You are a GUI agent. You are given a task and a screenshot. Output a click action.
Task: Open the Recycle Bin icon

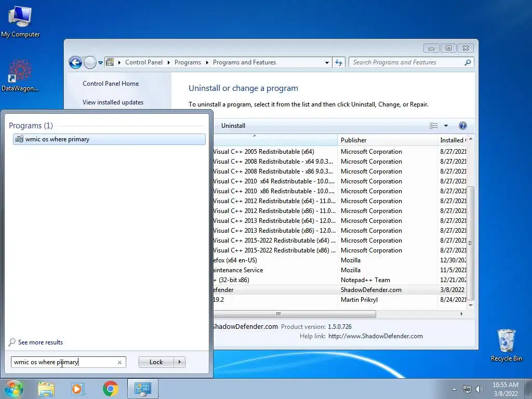tap(506, 345)
